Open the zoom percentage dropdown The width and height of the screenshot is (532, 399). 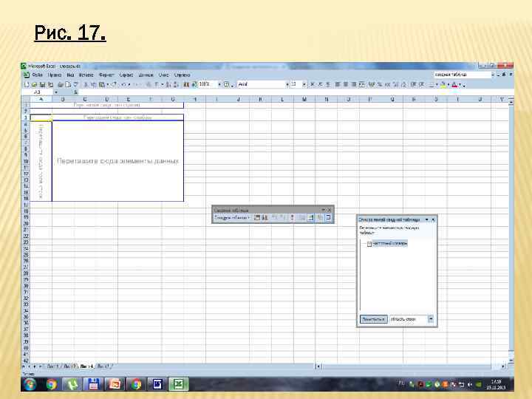(x=219, y=84)
